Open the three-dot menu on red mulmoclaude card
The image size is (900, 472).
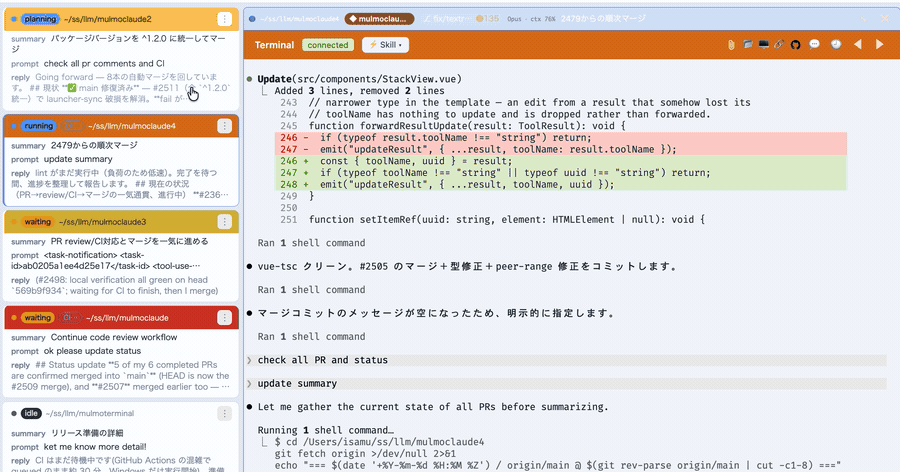click(x=224, y=318)
